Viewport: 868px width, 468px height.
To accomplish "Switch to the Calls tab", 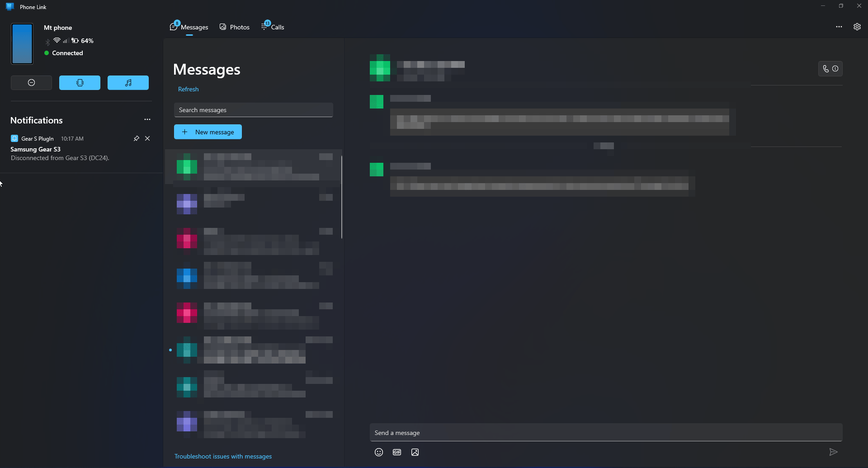I will 273,27.
